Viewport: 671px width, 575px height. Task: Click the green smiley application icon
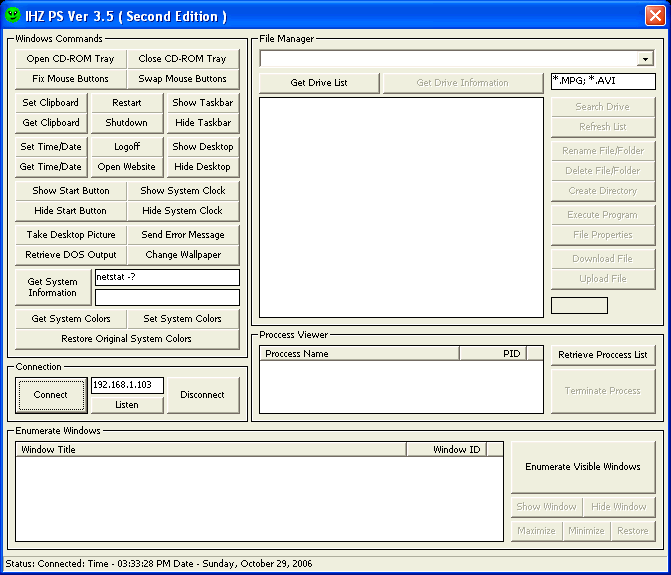point(13,16)
